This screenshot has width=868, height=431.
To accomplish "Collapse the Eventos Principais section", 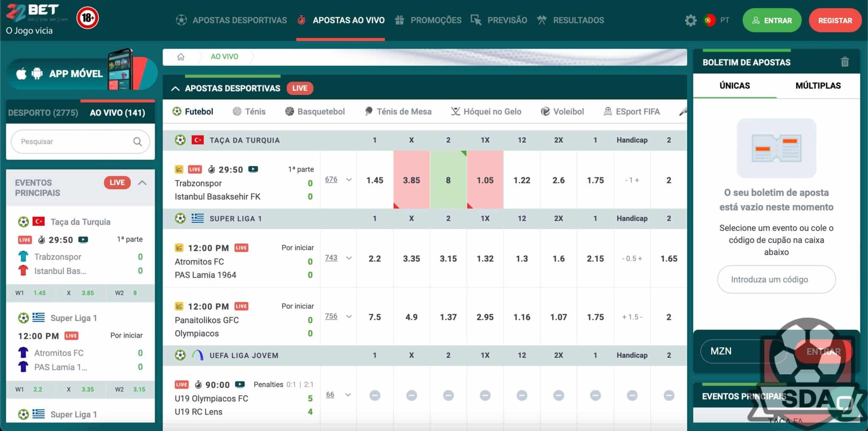I will point(143,183).
